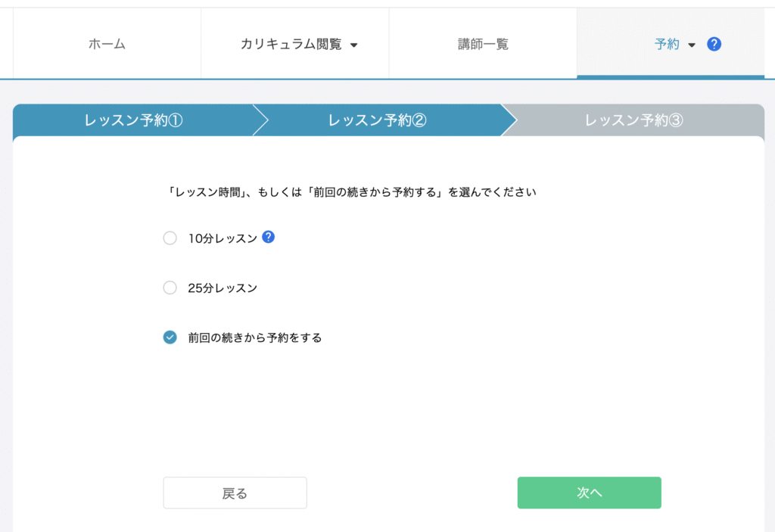
Task: Select the 10分レッスン radio button
Action: pos(170,238)
